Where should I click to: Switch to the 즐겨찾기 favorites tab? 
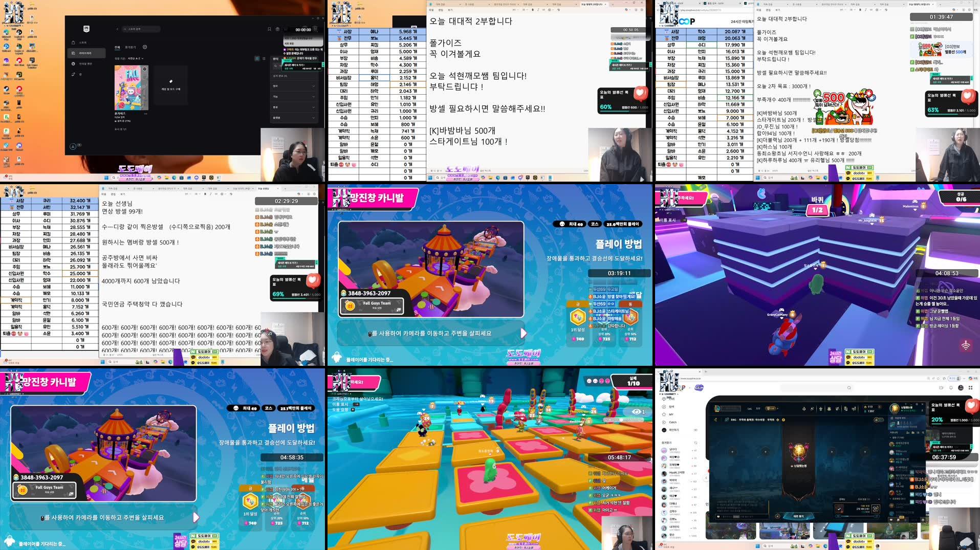click(x=130, y=47)
